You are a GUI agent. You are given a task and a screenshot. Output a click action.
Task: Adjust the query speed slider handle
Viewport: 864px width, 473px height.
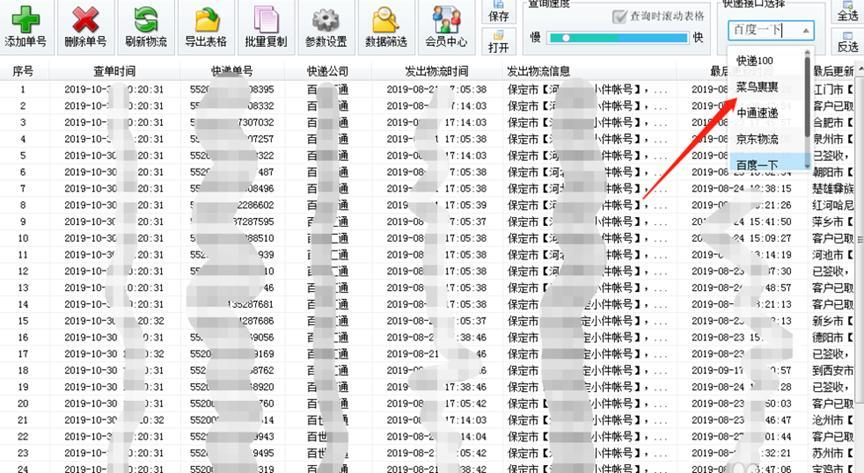coord(565,38)
